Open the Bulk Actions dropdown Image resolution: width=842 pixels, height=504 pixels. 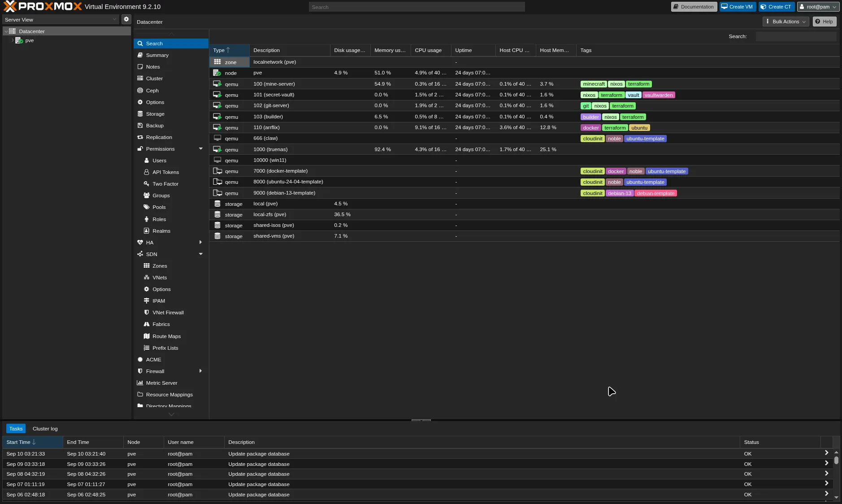pyautogui.click(x=786, y=22)
